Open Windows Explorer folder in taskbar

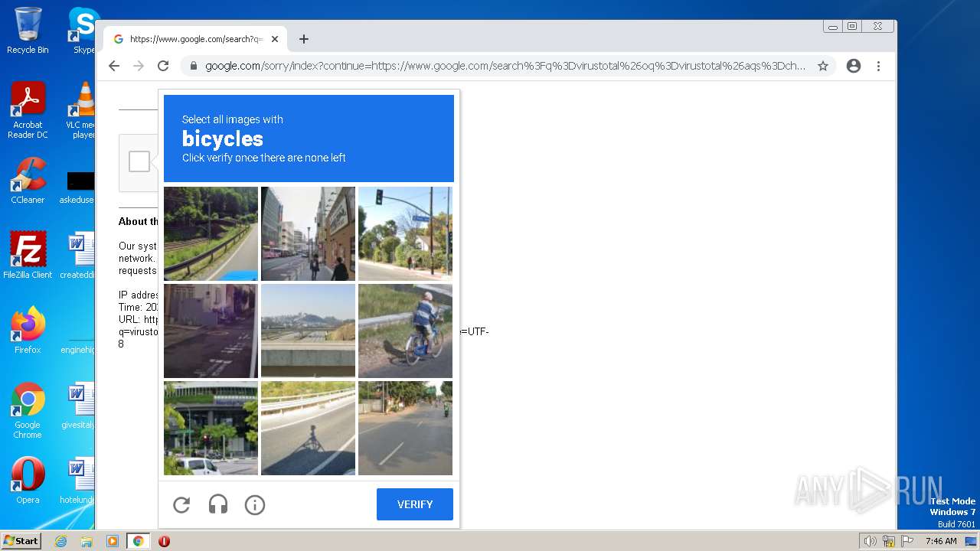point(87,541)
